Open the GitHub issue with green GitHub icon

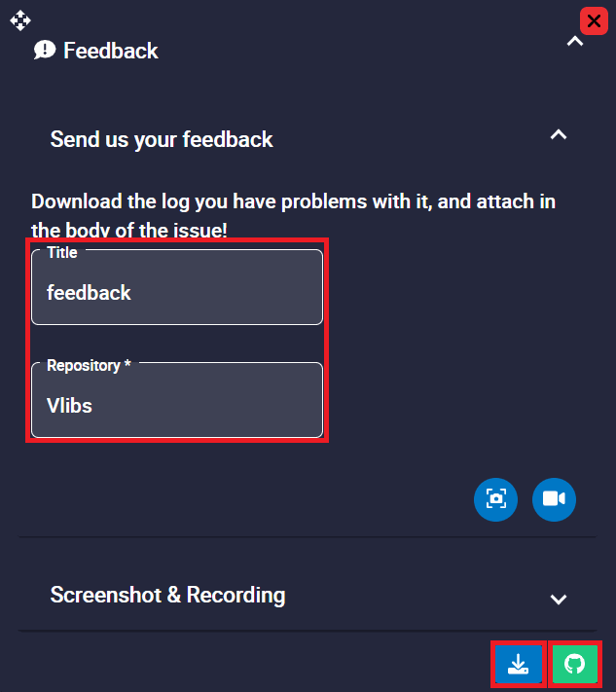(575, 665)
